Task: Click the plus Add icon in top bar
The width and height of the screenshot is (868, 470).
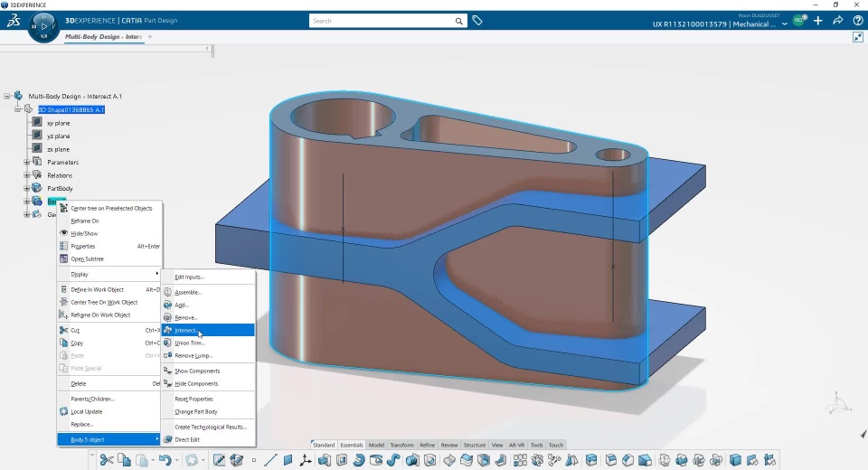Action: point(818,21)
